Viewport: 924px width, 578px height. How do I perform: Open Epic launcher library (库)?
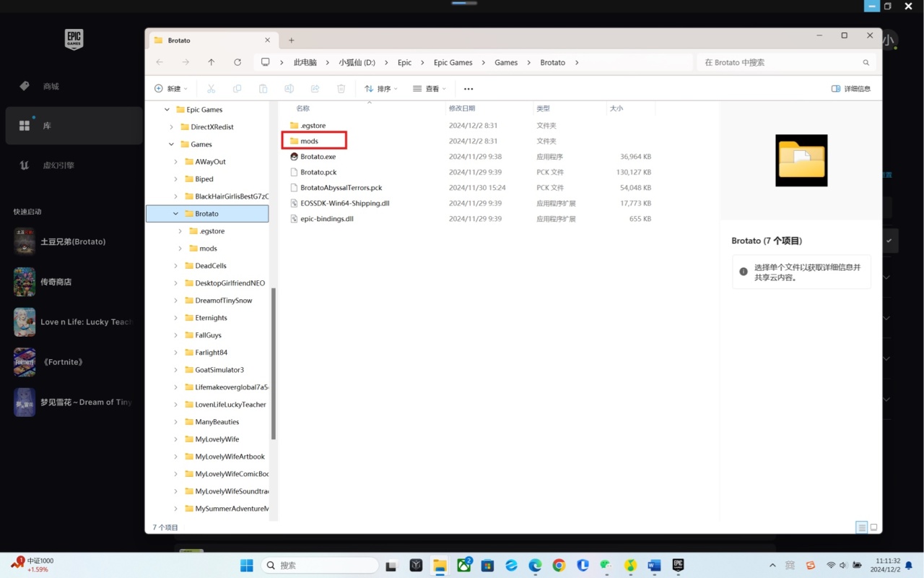tap(74, 126)
